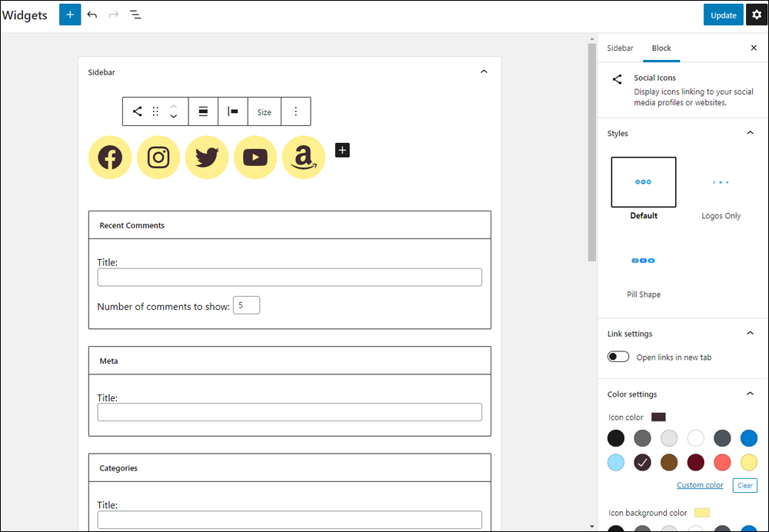
Task: Click the editor vertical scrollbar thumb
Action: (592, 152)
